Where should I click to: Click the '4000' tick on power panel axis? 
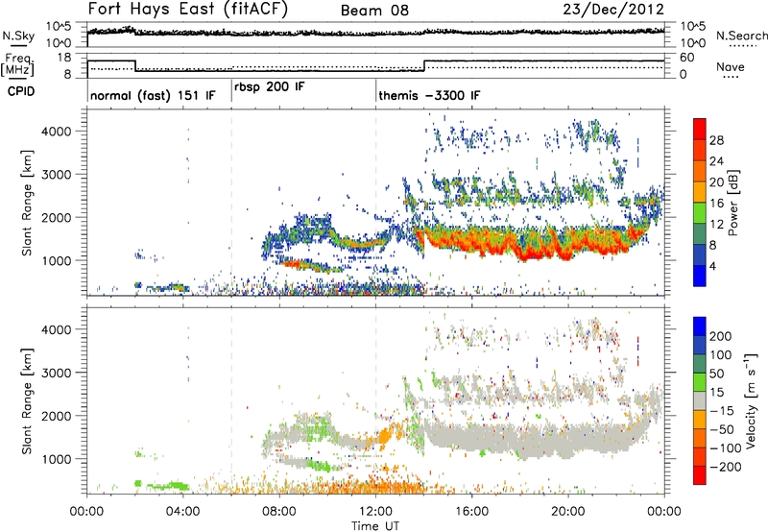[56, 132]
